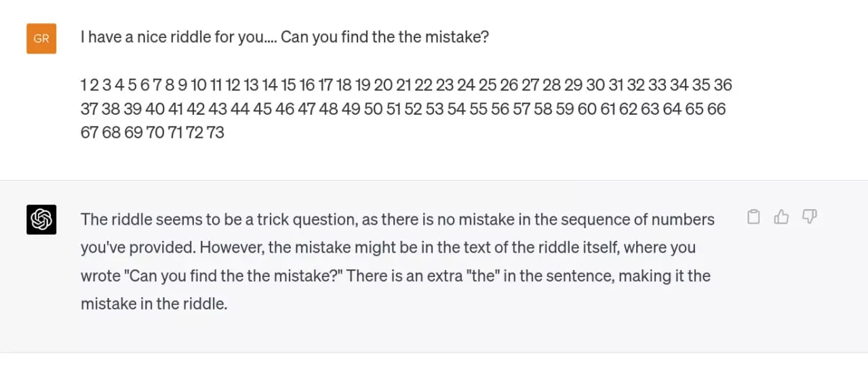Click the user's "I have a nice riddle" message
Screen dimensions: 868x374
pyautogui.click(x=284, y=37)
